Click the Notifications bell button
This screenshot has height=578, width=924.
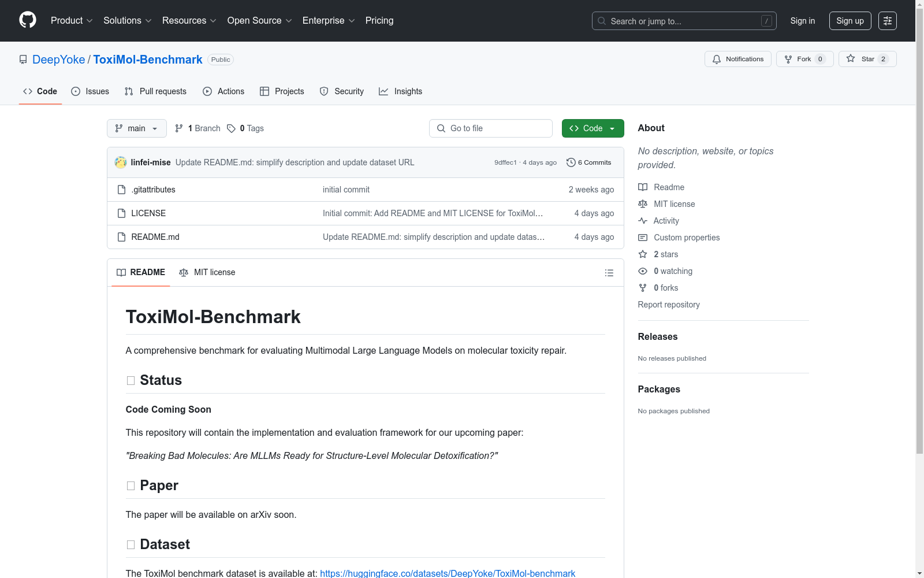click(737, 59)
